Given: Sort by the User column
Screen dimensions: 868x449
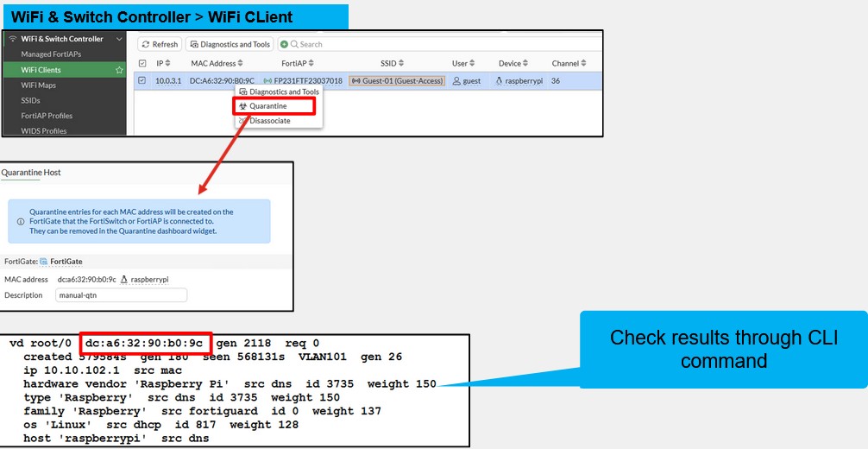Looking at the screenshot, I should [463, 64].
